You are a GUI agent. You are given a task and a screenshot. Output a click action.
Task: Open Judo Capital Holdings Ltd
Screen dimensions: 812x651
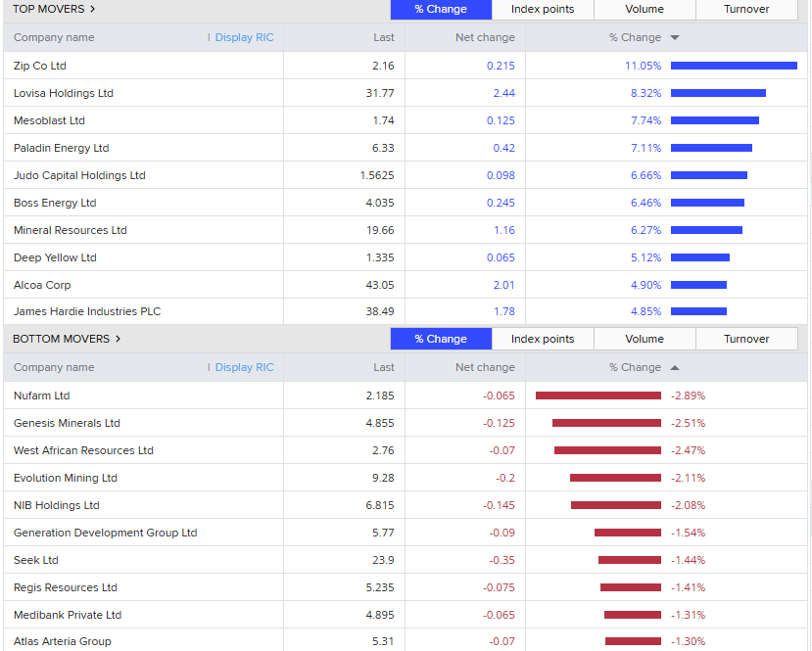coord(79,175)
